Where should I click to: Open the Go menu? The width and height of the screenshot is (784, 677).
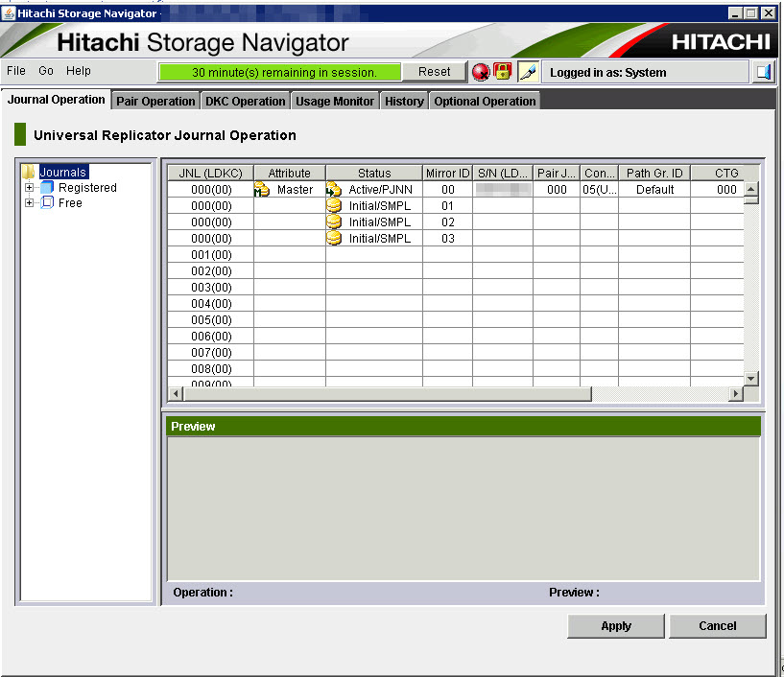pos(46,71)
